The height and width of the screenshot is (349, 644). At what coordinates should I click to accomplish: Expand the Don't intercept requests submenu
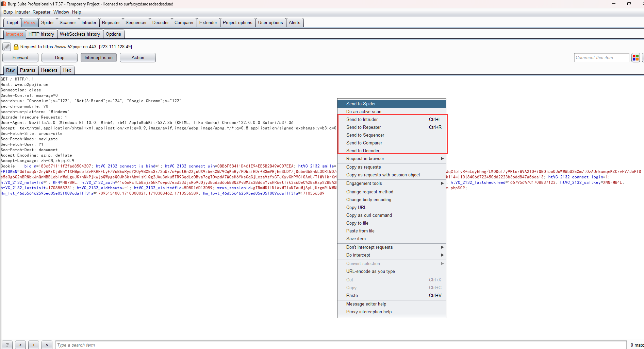coord(392,247)
